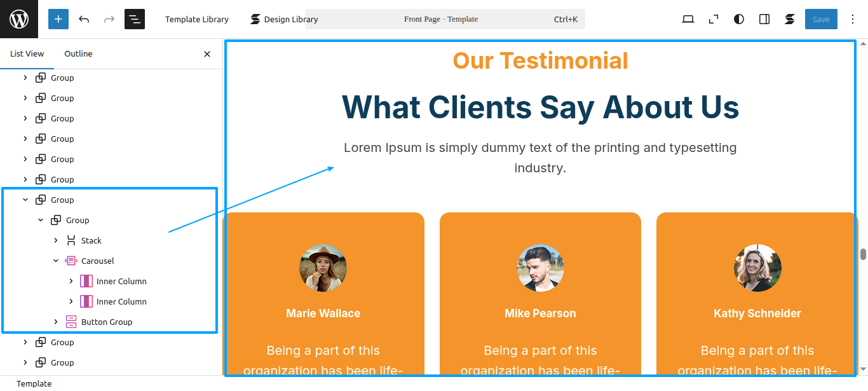Viewport: 868px width, 391px height.
Task: Open the three-dot Options menu
Action: [x=853, y=19]
